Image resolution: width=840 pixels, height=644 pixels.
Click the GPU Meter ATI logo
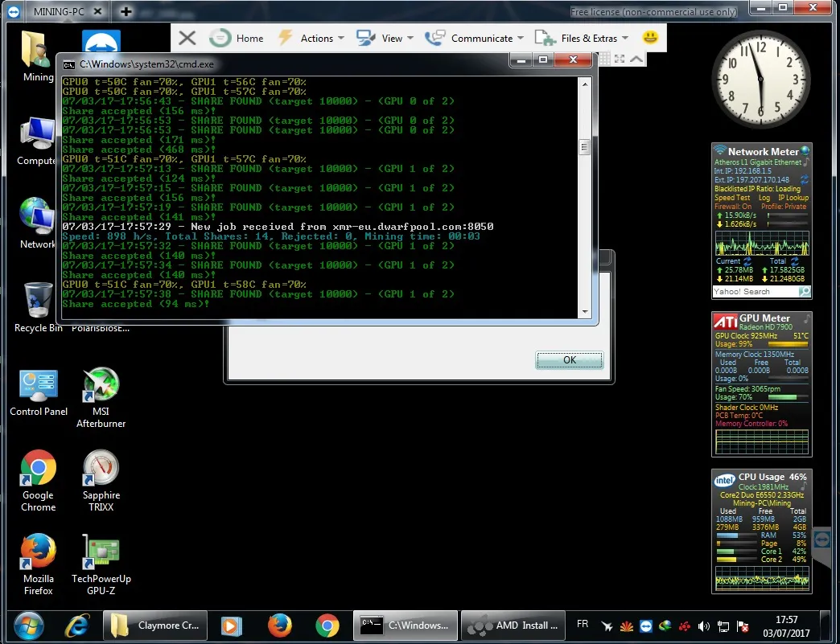726,322
